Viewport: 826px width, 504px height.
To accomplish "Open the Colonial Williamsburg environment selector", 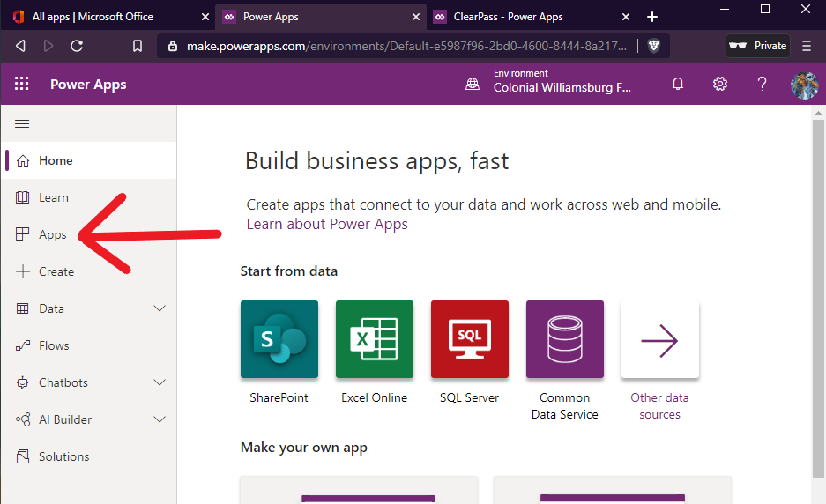I will pos(562,82).
